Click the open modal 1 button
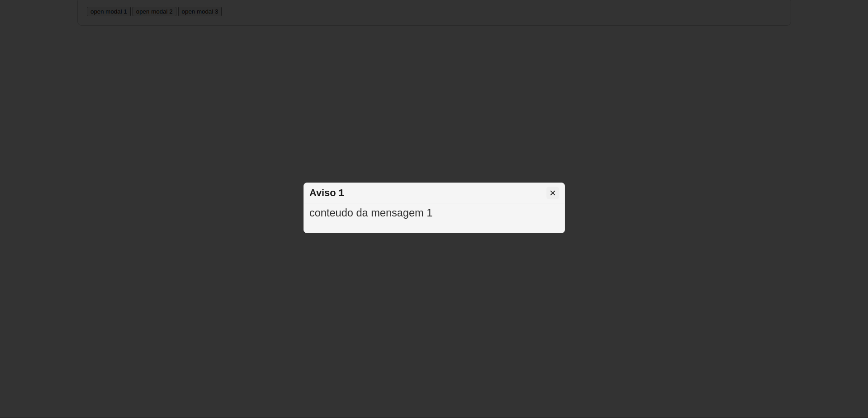Viewport: 868px width, 418px height. (x=109, y=12)
